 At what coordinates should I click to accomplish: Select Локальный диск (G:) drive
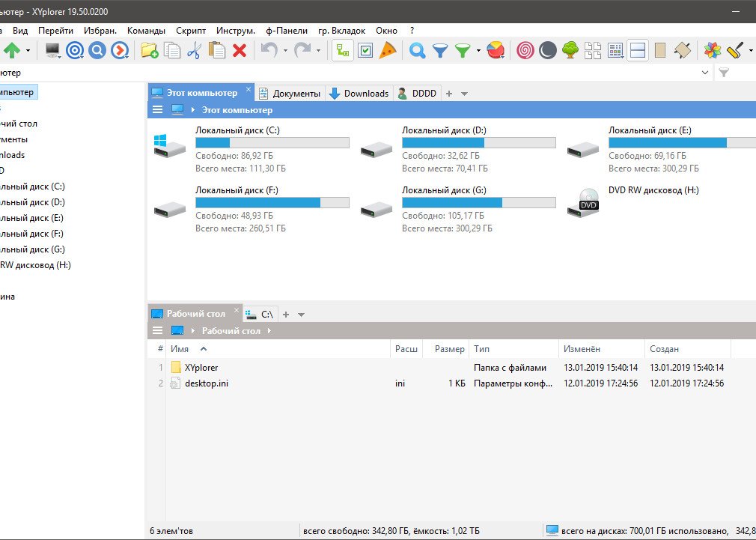click(x=458, y=209)
